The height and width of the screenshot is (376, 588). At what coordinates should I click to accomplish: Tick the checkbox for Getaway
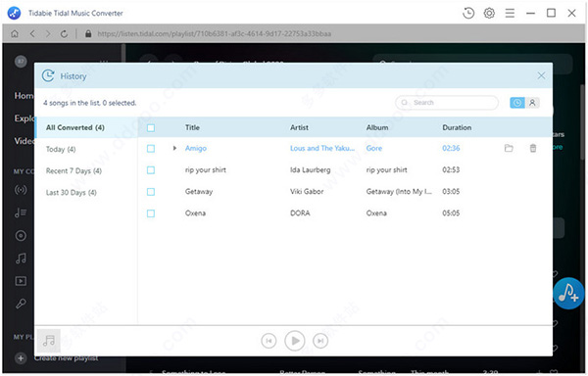point(151,192)
